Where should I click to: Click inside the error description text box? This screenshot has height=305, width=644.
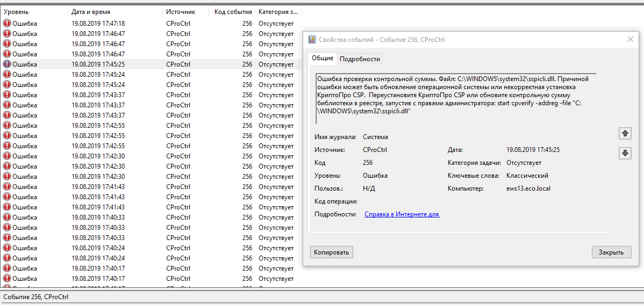tap(456, 98)
